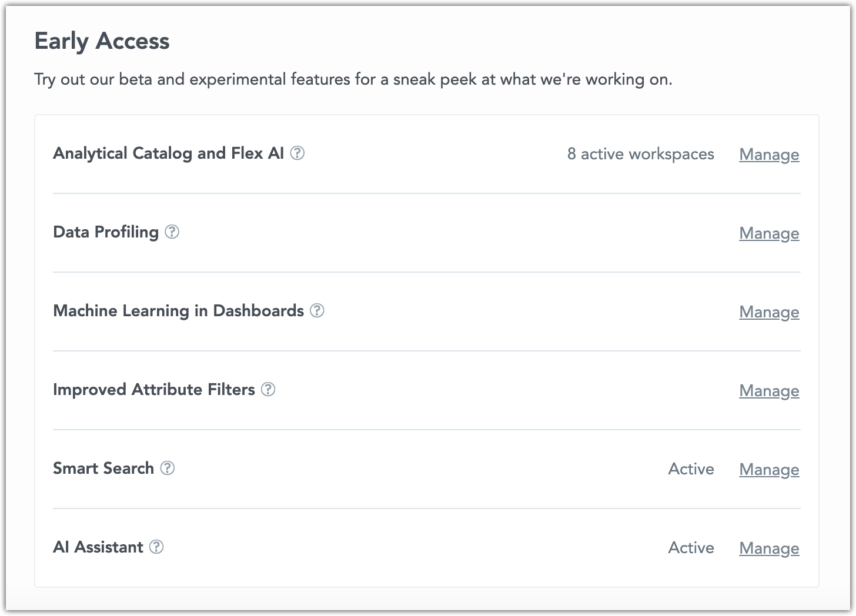This screenshot has height=616, width=856.
Task: Click the Improved Attribute Filters question mark
Action: click(268, 389)
